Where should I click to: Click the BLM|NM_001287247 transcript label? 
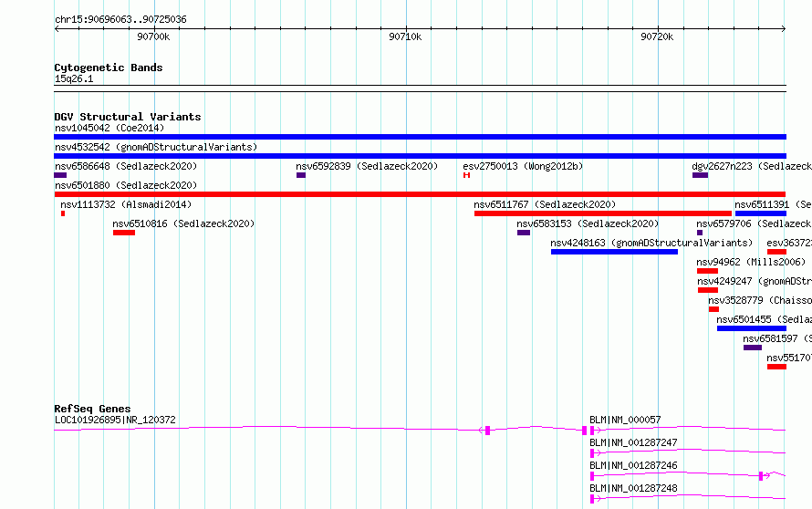[633, 442]
